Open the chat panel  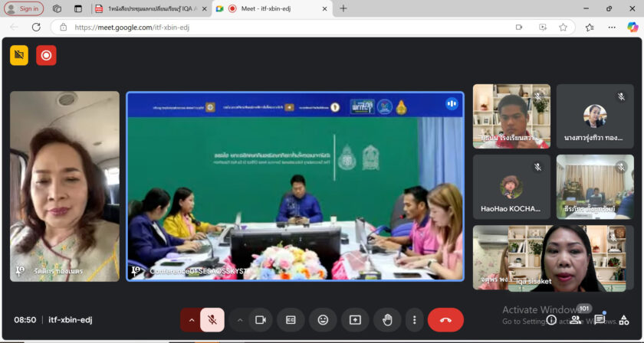(x=600, y=320)
